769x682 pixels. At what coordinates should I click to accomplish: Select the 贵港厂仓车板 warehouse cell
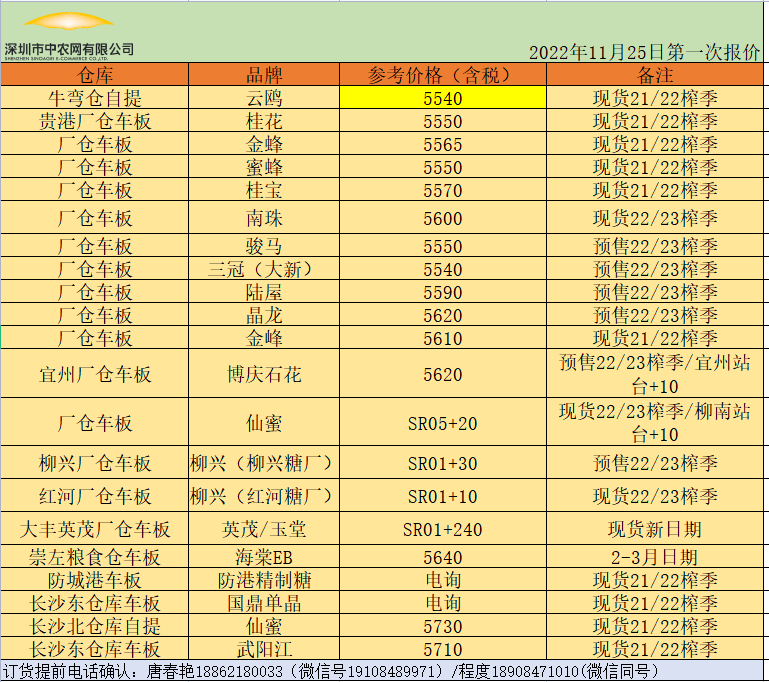click(95, 121)
